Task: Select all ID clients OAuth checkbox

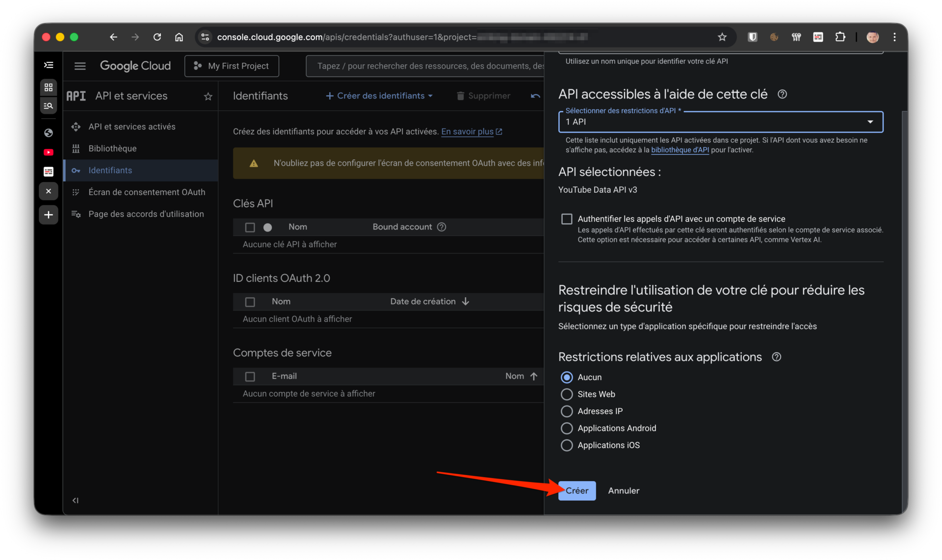Action: click(250, 302)
